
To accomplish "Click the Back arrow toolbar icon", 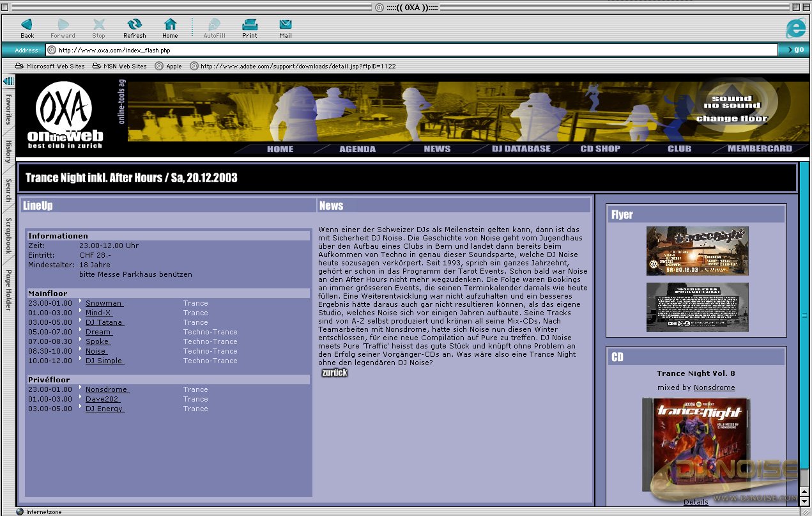I will coord(27,25).
